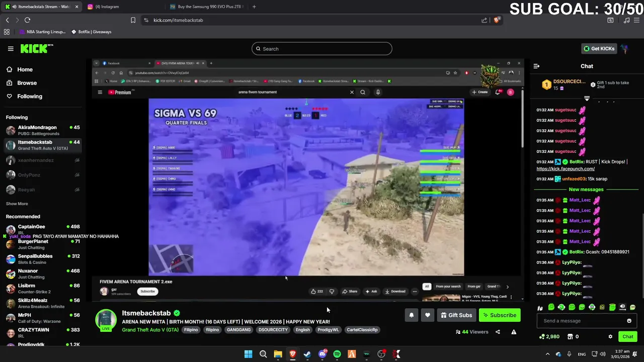Open Steam from the taskbar
Viewport: 644px width, 362px height.
tap(307, 354)
